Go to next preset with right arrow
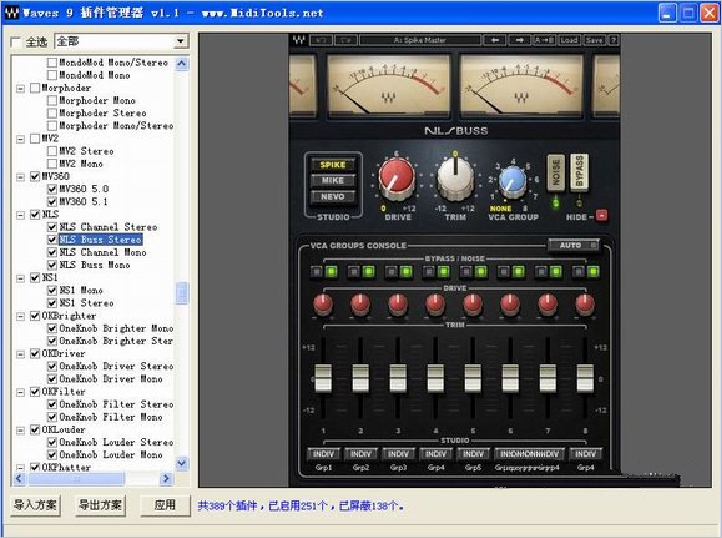 (519, 41)
